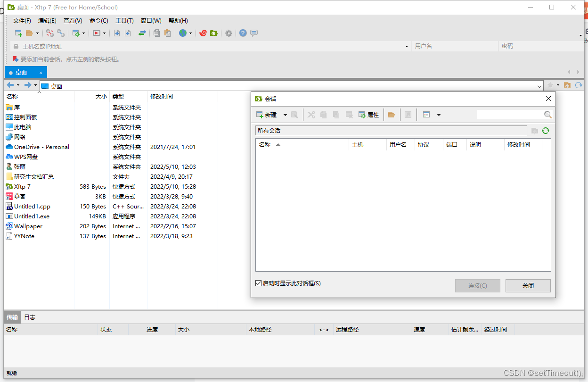Refresh the 桌面 file listing
This screenshot has width=588, height=382.
click(x=579, y=85)
